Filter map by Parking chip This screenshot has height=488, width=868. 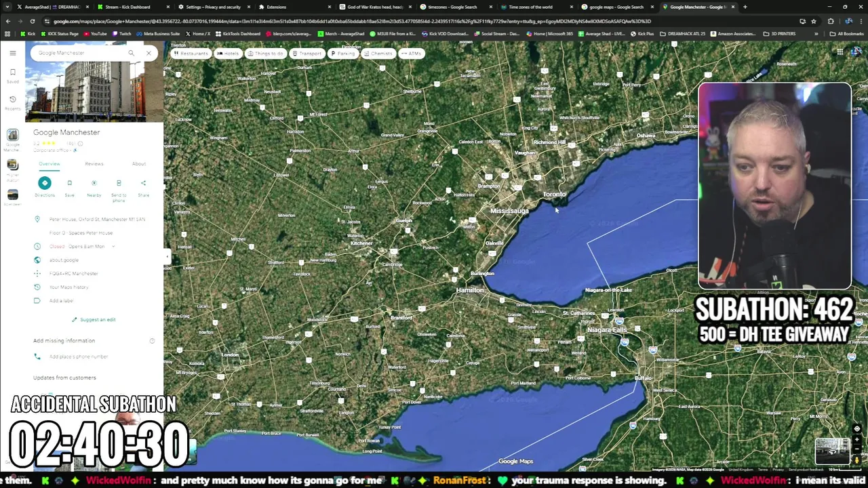(x=343, y=54)
